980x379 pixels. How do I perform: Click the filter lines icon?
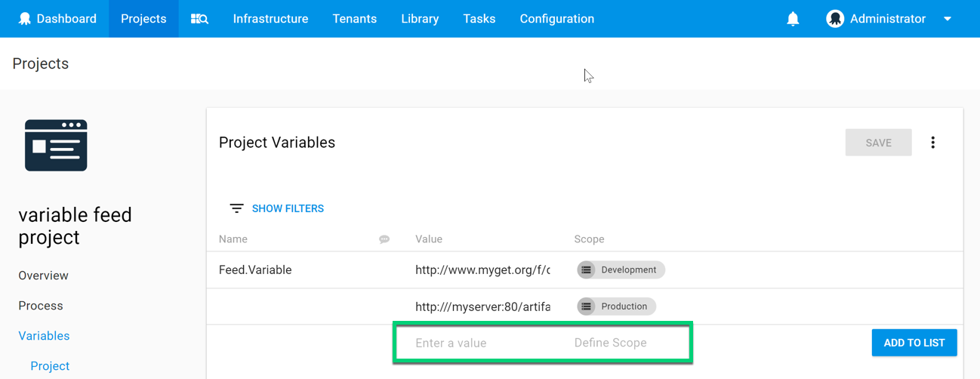point(236,208)
